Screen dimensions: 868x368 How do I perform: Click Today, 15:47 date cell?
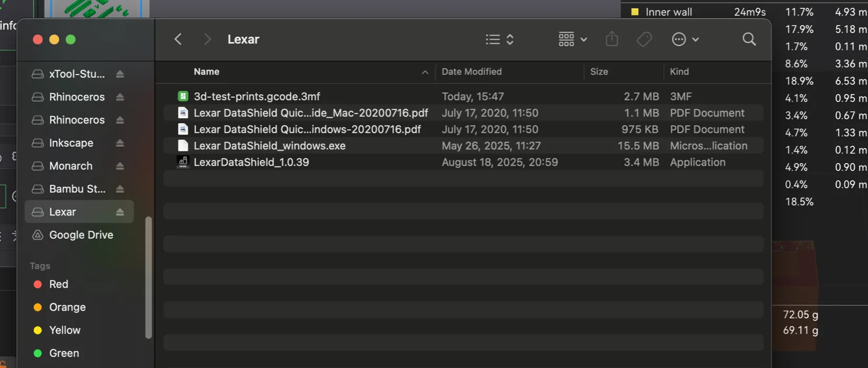(x=473, y=96)
